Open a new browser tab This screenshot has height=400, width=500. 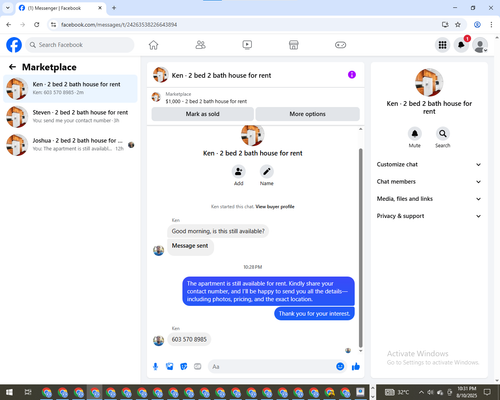tap(114, 8)
